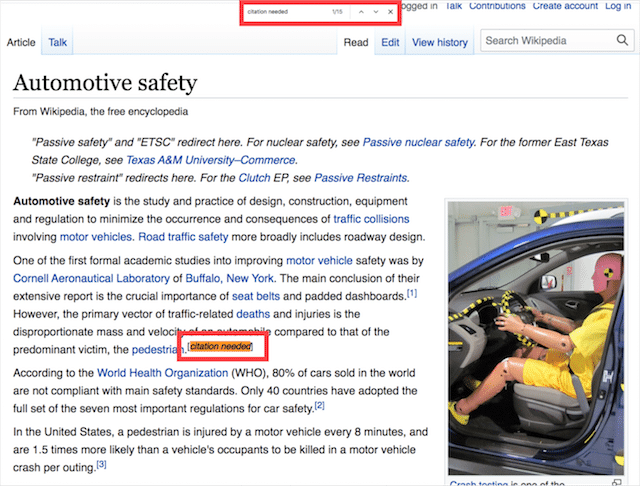Go to next find match arrow

click(x=376, y=12)
